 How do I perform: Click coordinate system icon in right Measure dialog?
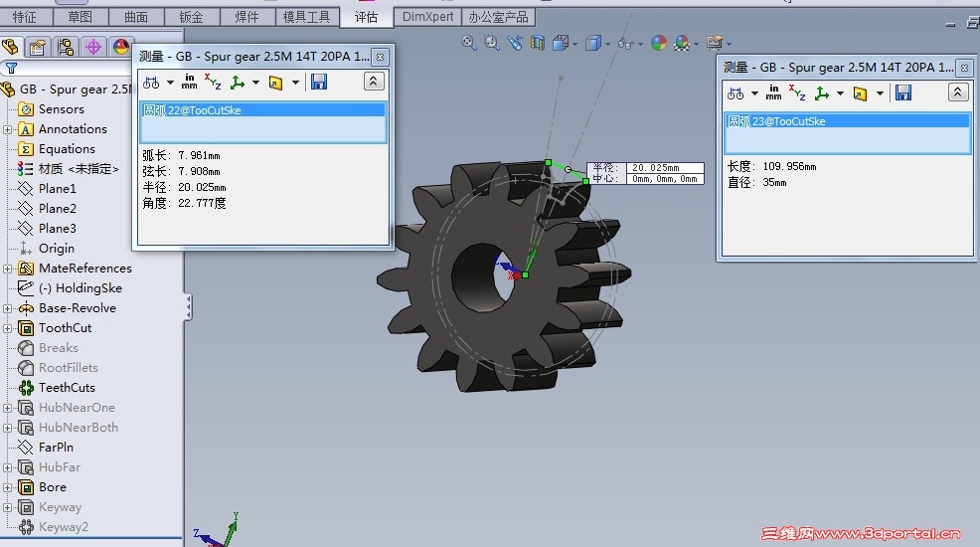(822, 93)
